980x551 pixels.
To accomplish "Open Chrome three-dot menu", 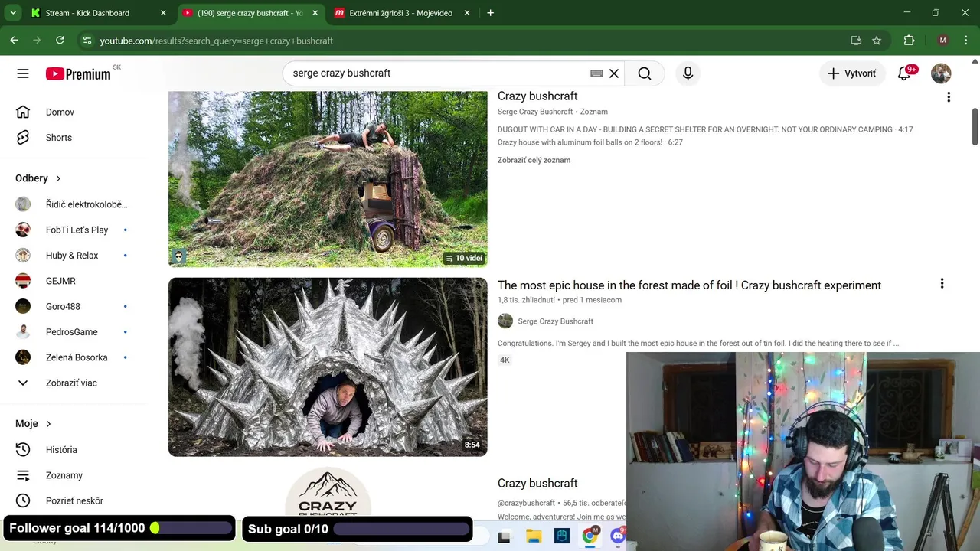I will (x=965, y=41).
